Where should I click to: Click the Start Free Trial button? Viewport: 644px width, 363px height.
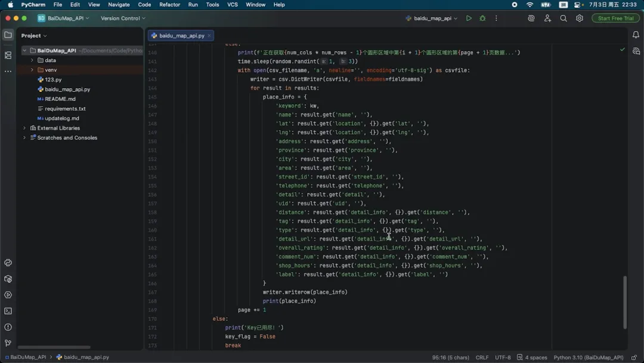click(x=615, y=18)
